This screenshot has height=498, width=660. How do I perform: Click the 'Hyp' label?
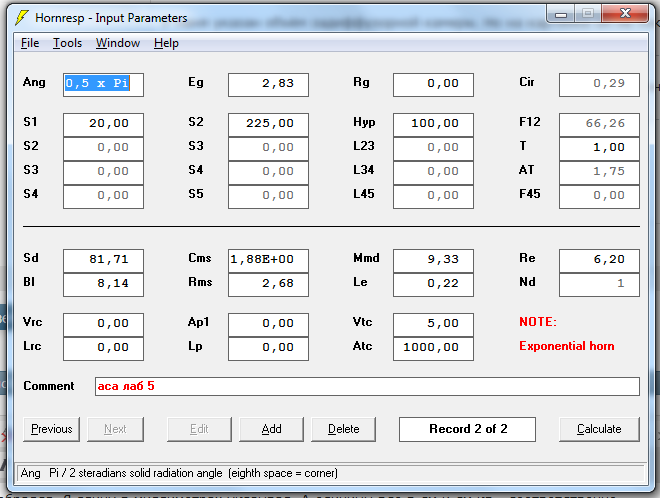pyautogui.click(x=364, y=123)
